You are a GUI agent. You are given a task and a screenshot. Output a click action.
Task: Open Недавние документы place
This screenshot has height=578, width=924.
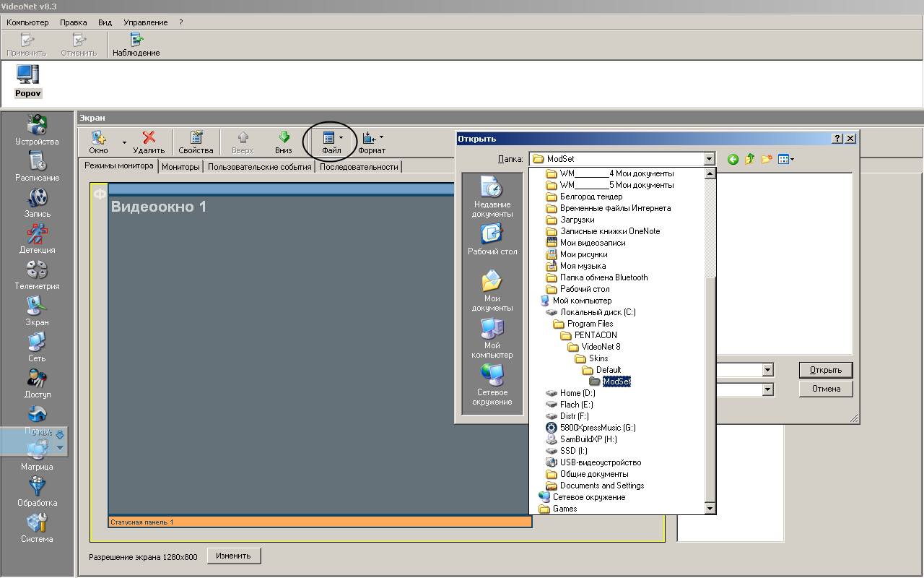tap(492, 197)
